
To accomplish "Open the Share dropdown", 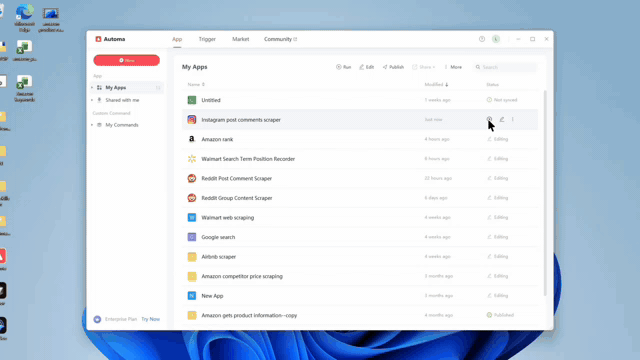I will 424,67.
